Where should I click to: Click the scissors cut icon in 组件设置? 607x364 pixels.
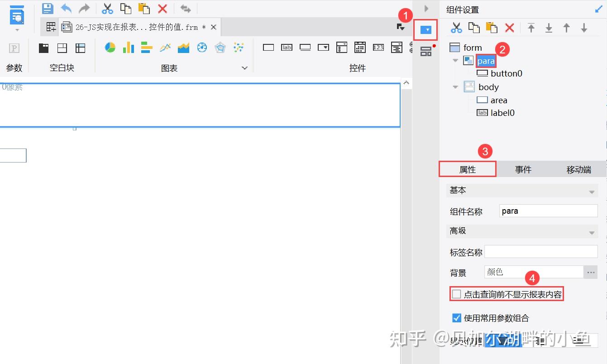(456, 28)
